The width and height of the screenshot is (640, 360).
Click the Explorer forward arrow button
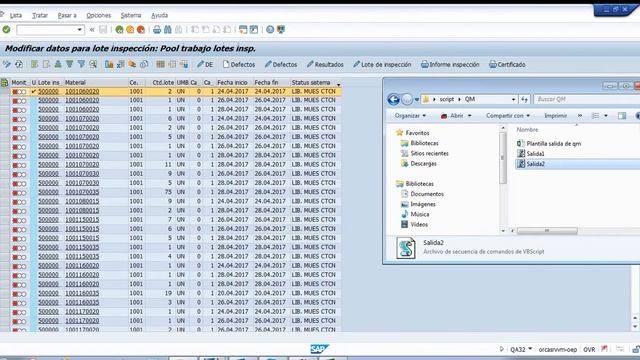click(407, 99)
